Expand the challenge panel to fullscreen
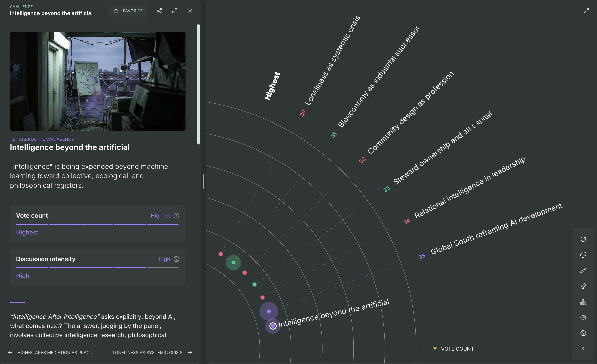The width and height of the screenshot is (597, 364). [x=175, y=11]
